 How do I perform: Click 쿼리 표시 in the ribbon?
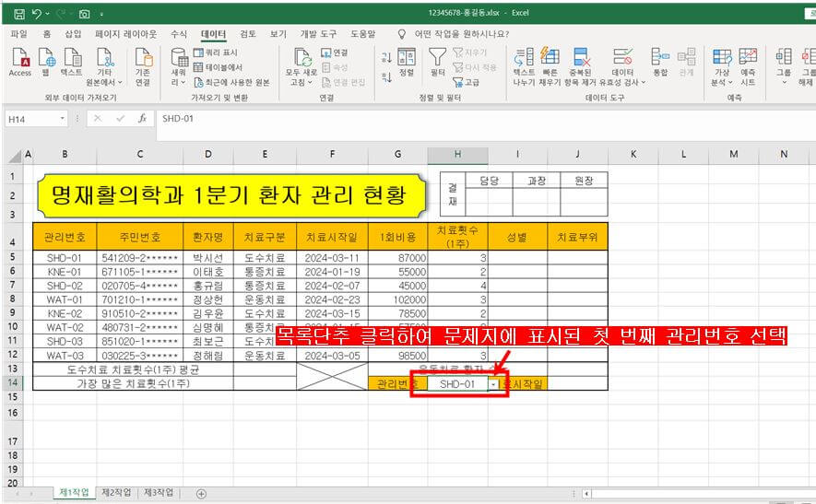coord(216,53)
